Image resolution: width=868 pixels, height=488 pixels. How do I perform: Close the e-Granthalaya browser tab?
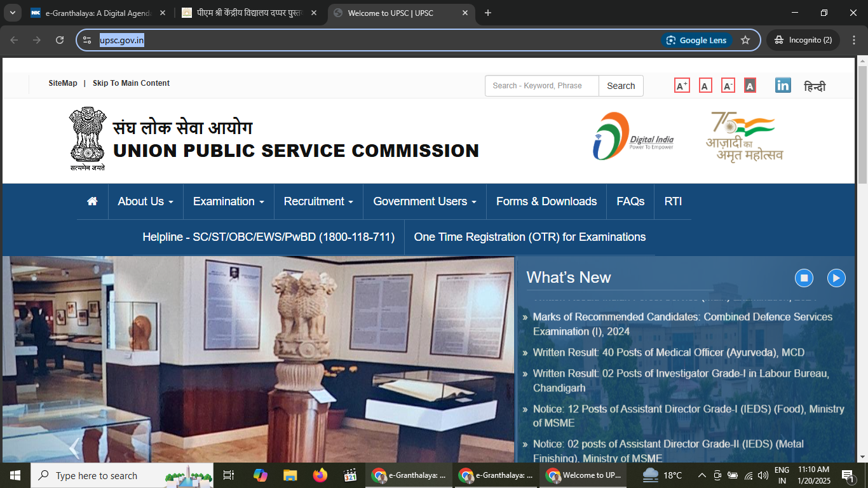pos(164,13)
